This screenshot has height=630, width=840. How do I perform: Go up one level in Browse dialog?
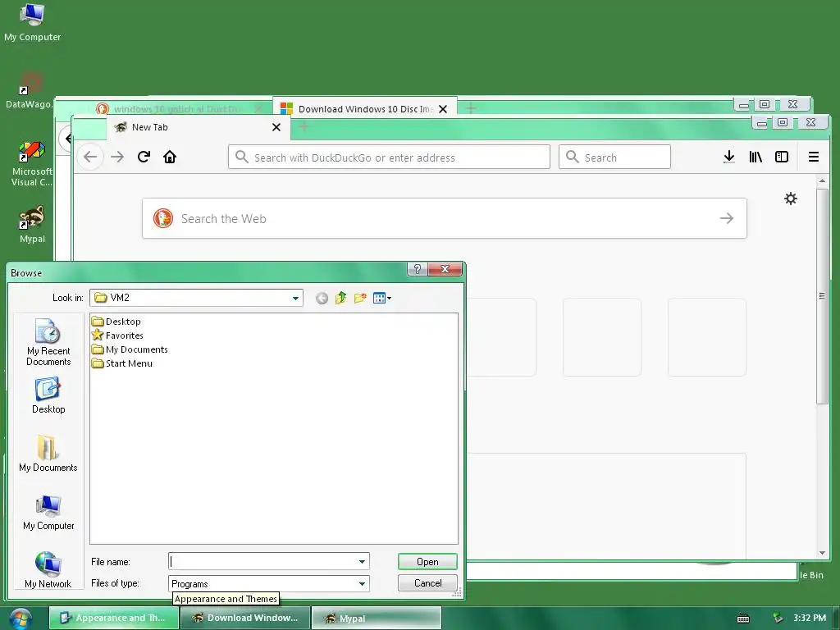[x=340, y=298]
